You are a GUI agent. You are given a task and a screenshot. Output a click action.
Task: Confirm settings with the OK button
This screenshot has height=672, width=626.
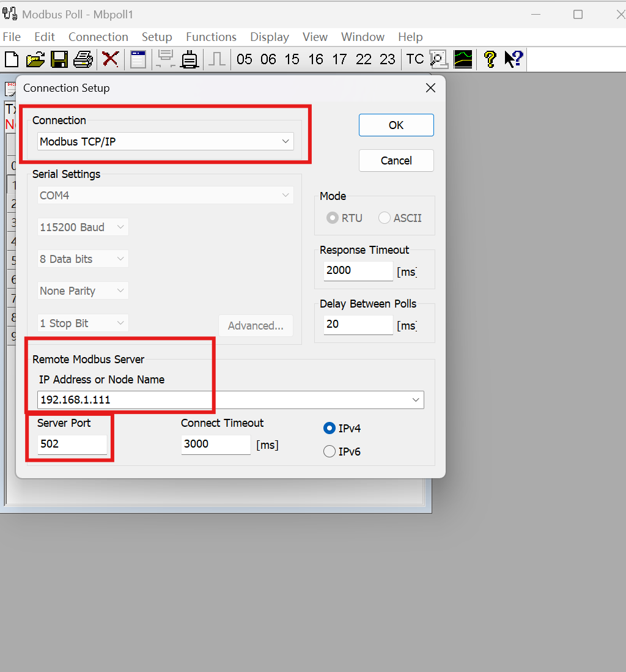(x=396, y=125)
